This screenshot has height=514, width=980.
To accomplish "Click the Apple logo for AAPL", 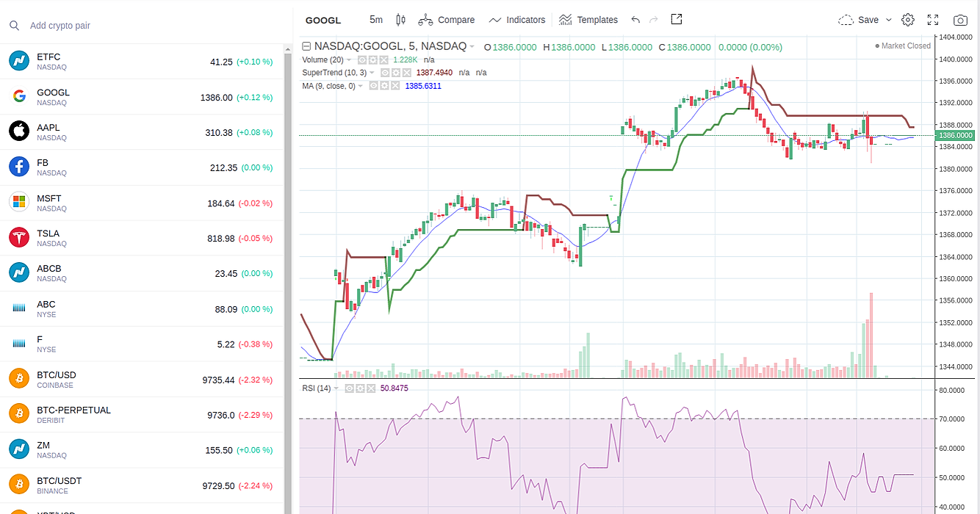I will (x=18, y=131).
